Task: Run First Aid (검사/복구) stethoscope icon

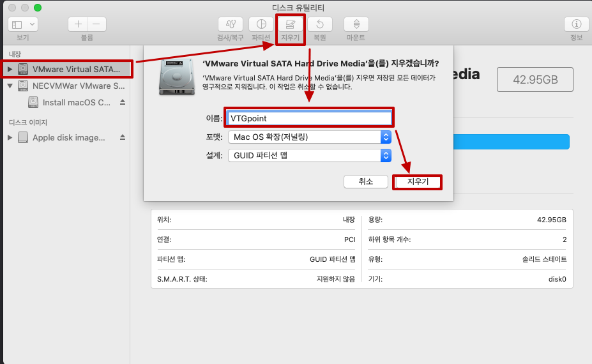Action: 231,24
